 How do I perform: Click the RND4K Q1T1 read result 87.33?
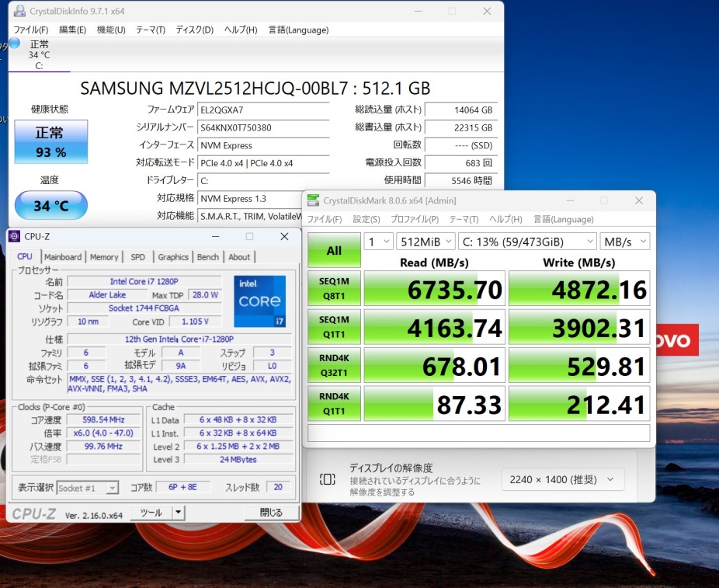(x=434, y=404)
